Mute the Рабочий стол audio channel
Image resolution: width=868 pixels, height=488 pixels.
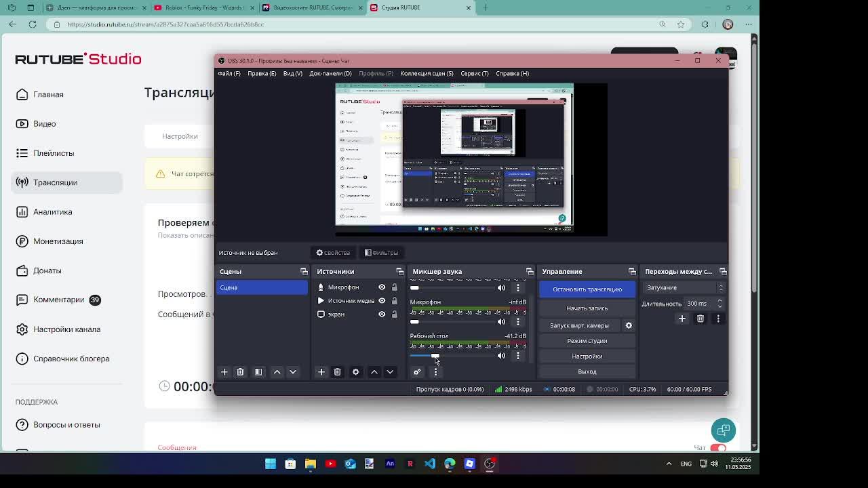click(501, 356)
